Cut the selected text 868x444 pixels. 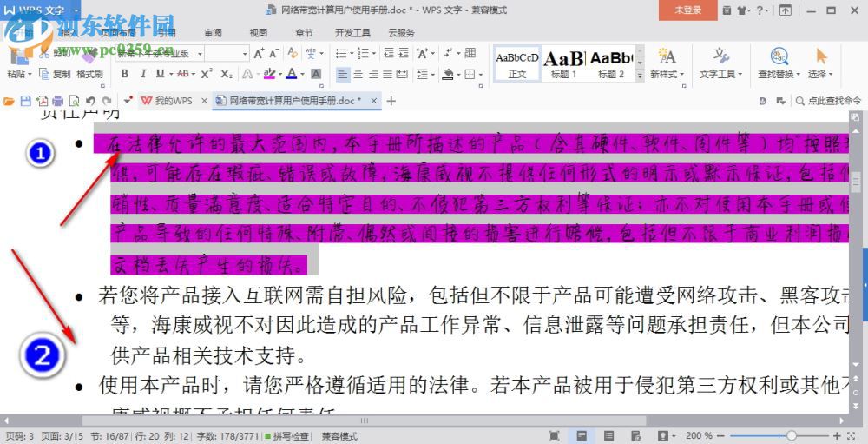pyautogui.click(x=55, y=53)
